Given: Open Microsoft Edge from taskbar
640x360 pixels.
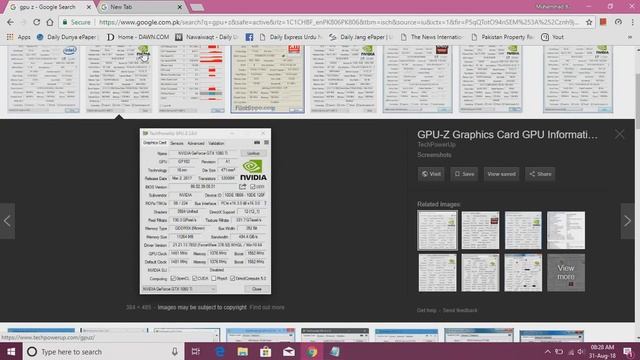Looking at the screenshot, I should coord(220,351).
